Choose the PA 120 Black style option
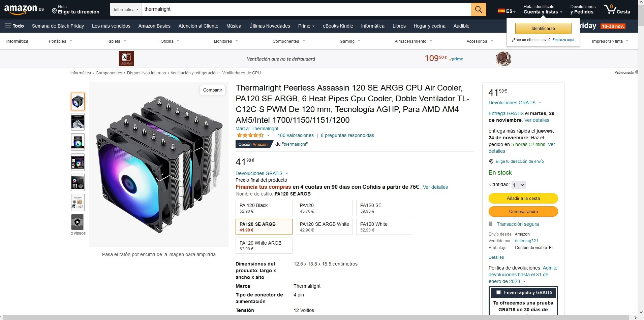The height and width of the screenshot is (320, 644). point(264,208)
